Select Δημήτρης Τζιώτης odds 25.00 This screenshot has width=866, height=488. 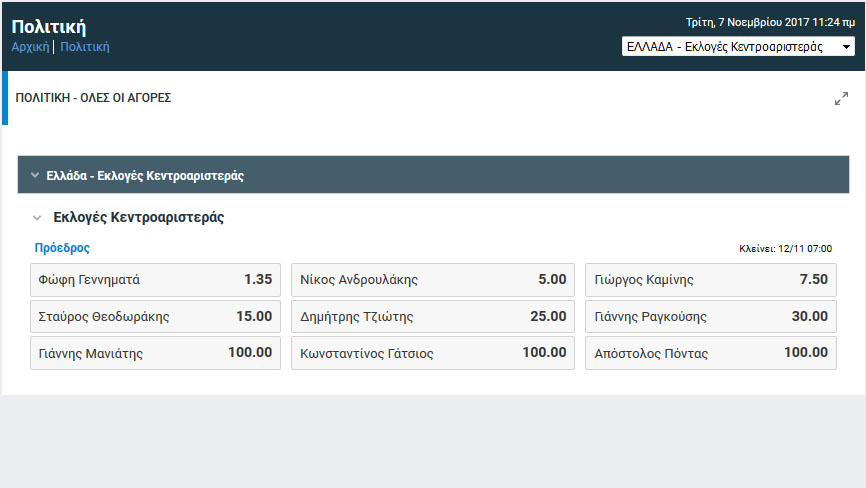[433, 316]
